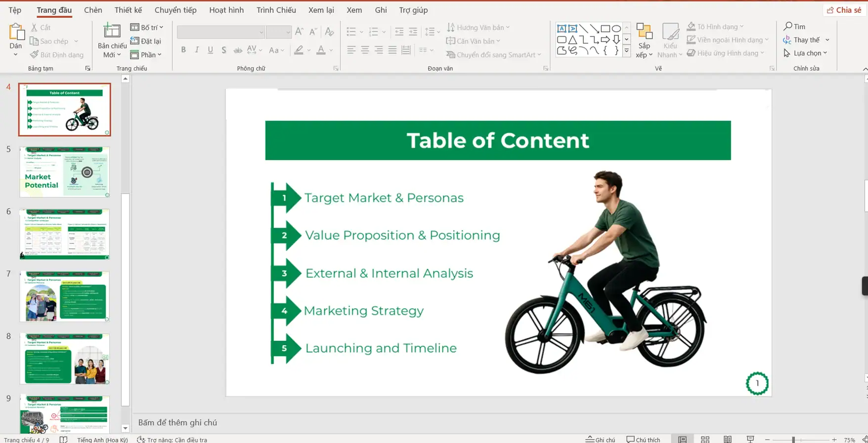Open Chuyển đổi sang SmartArt dropdown
This screenshot has width=868, height=443.
tap(494, 55)
